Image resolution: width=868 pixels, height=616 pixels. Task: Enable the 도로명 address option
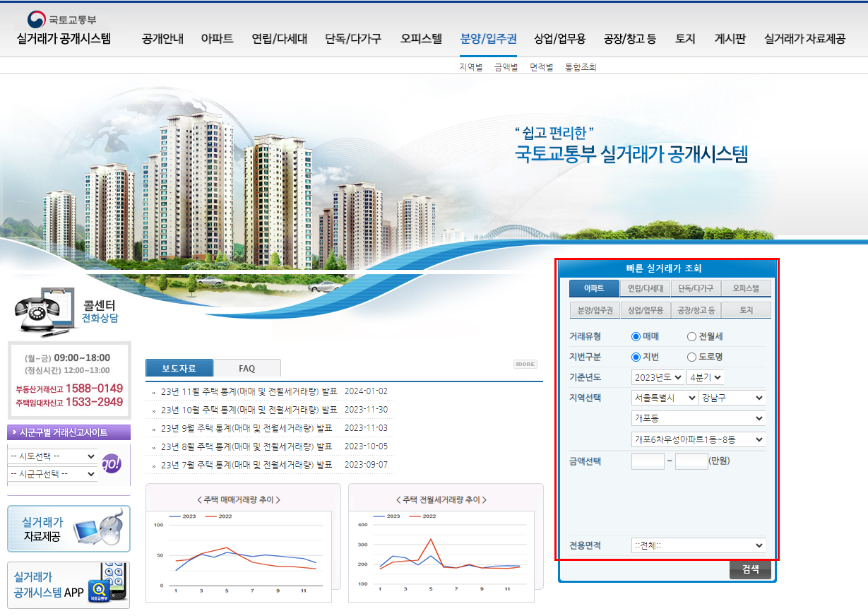tap(691, 356)
